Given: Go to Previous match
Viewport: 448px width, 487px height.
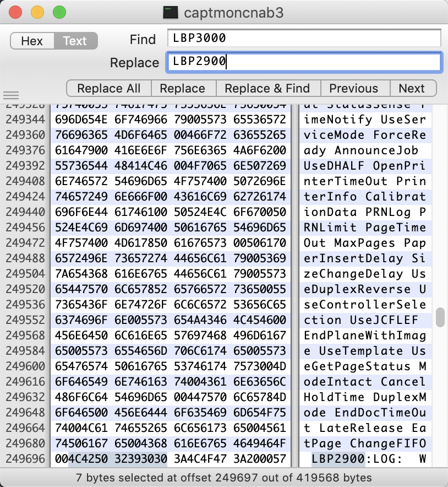Looking at the screenshot, I should click(354, 89).
